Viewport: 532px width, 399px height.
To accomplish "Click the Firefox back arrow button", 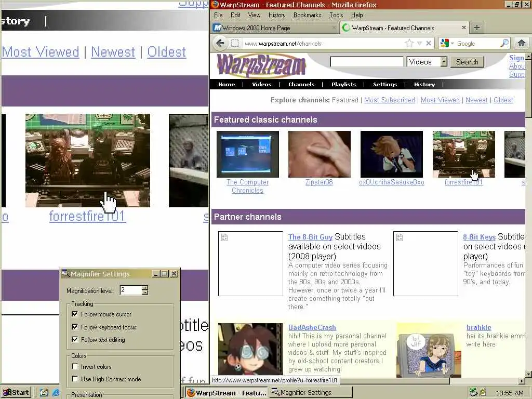I will tap(220, 43).
